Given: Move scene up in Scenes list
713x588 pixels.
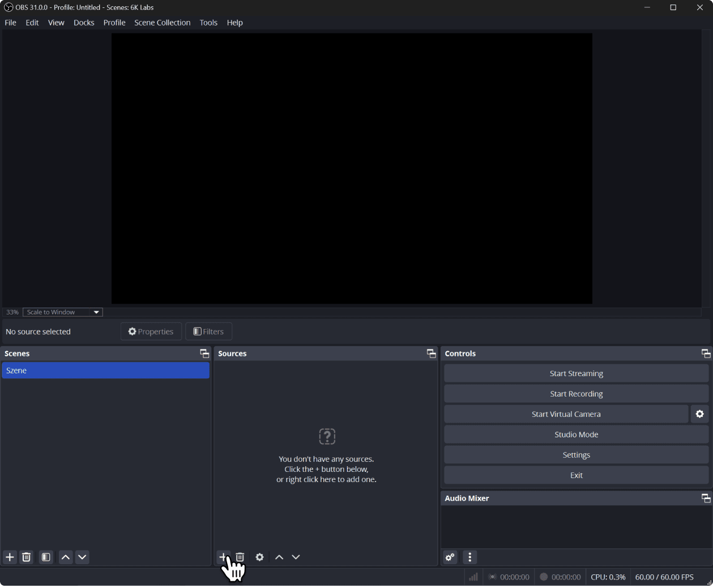Looking at the screenshot, I should coord(66,557).
